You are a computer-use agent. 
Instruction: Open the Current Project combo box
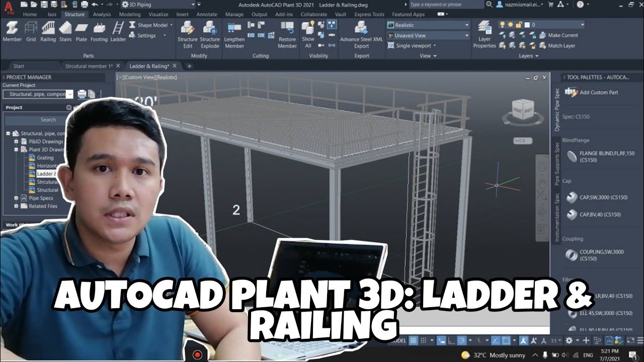pos(38,94)
